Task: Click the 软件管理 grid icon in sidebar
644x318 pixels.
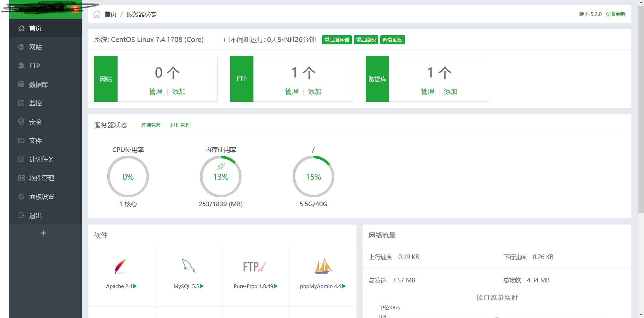Action: tap(21, 178)
